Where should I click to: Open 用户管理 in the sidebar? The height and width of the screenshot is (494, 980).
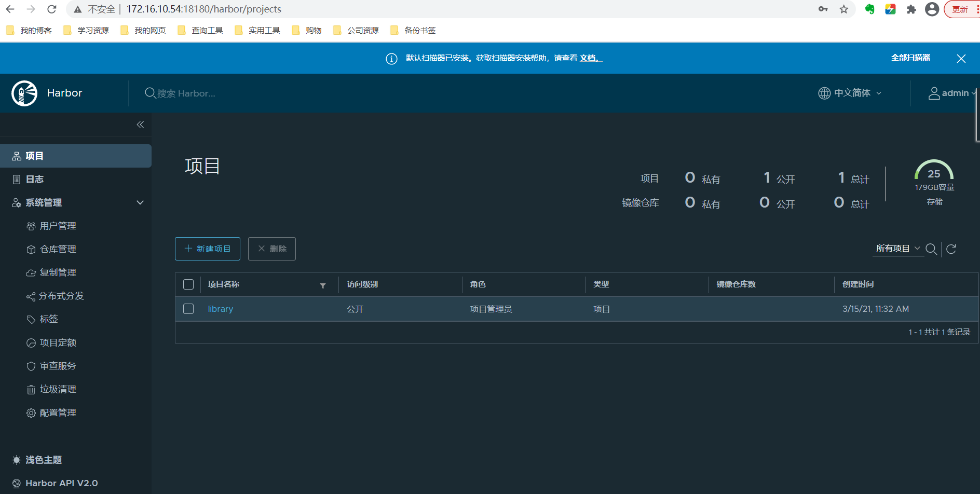58,226
